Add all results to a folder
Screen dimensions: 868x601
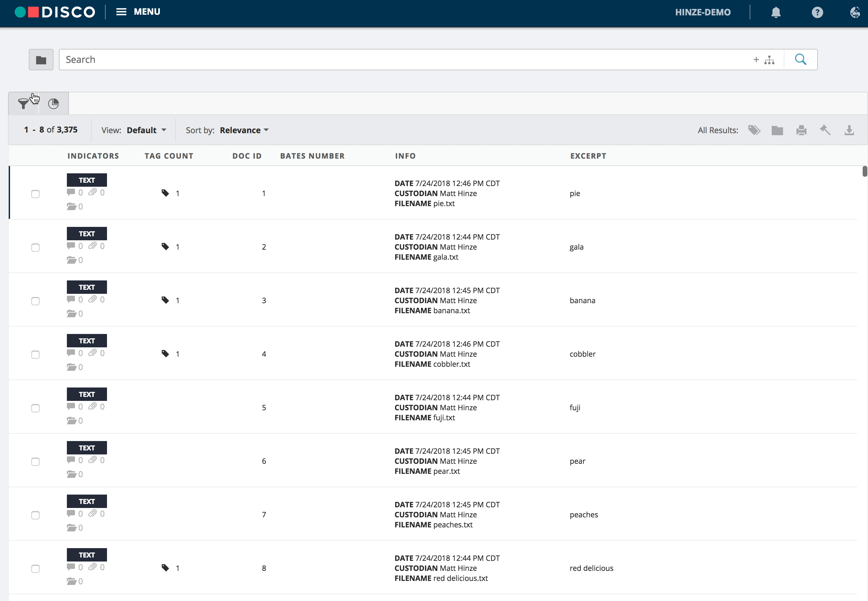pos(777,130)
